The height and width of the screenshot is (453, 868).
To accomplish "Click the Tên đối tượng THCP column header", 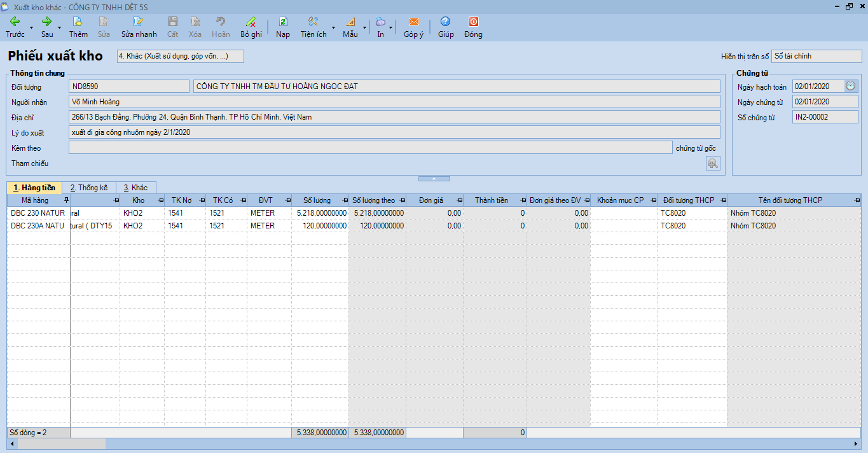I will (794, 200).
